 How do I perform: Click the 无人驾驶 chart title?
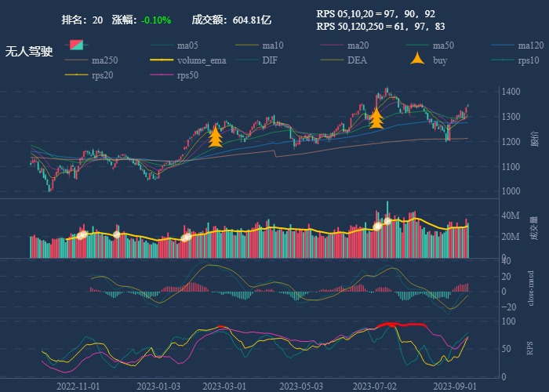(x=29, y=52)
